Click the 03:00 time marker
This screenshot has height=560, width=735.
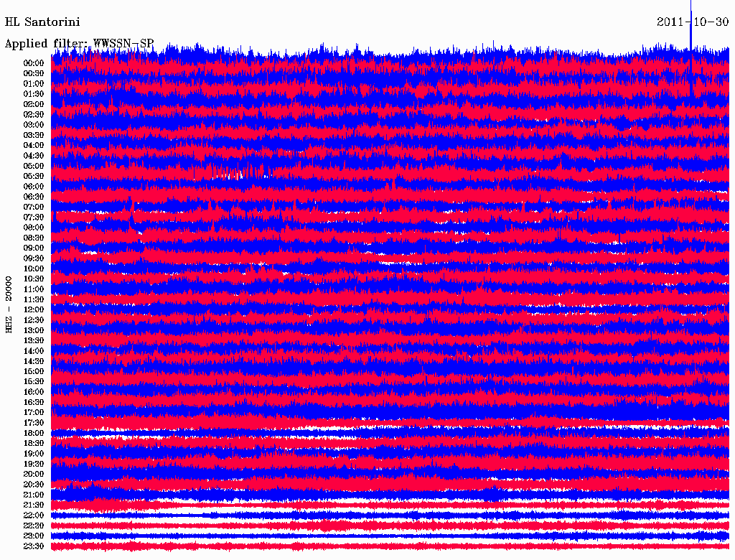click(x=34, y=125)
